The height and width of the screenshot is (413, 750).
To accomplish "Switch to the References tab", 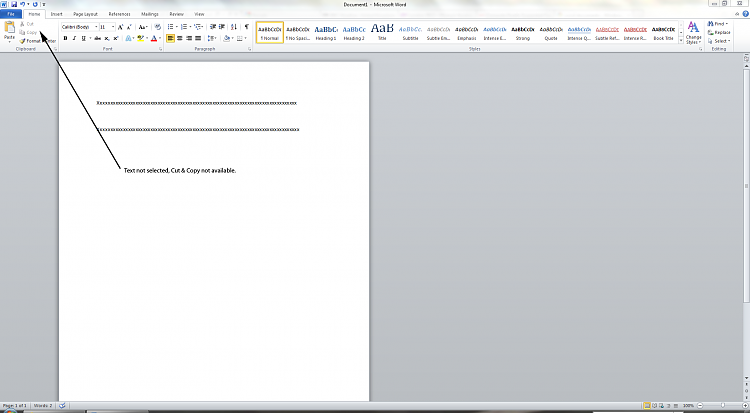I will point(119,14).
